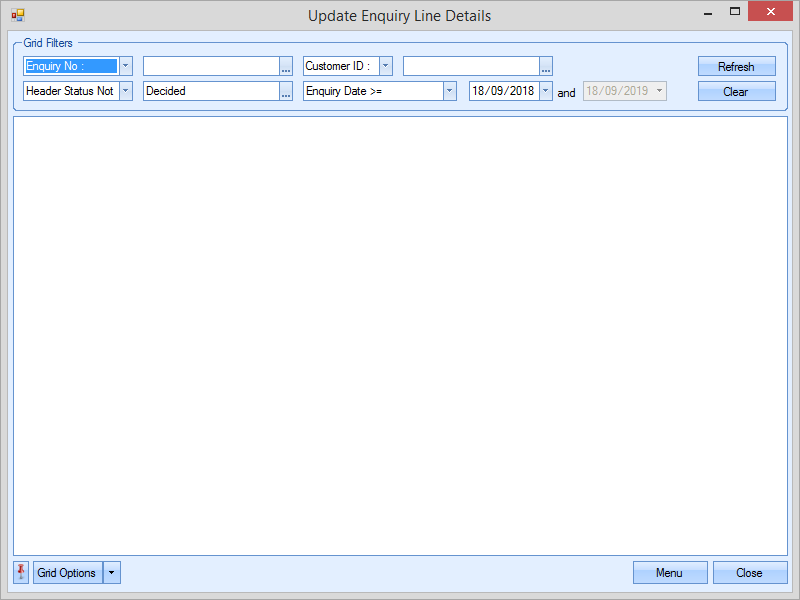Focus the Enquiry No value field
The height and width of the screenshot is (600, 800).
[211, 66]
